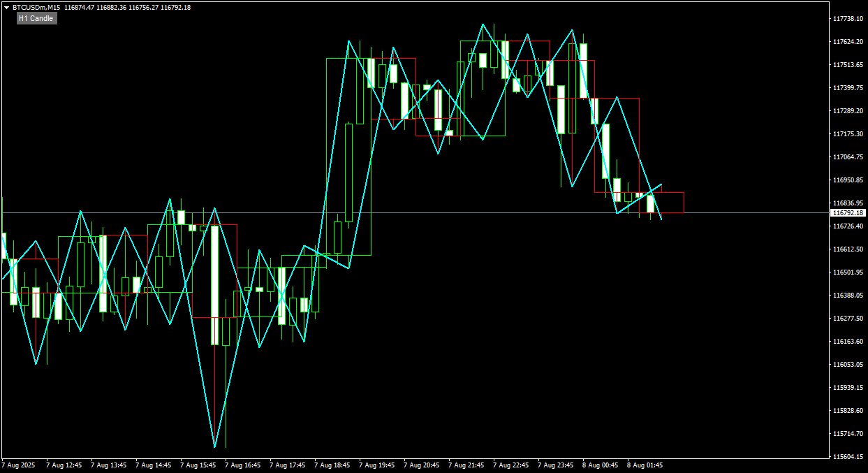Click price level 117175.30 on price scale
868x473 pixels.
(x=847, y=134)
